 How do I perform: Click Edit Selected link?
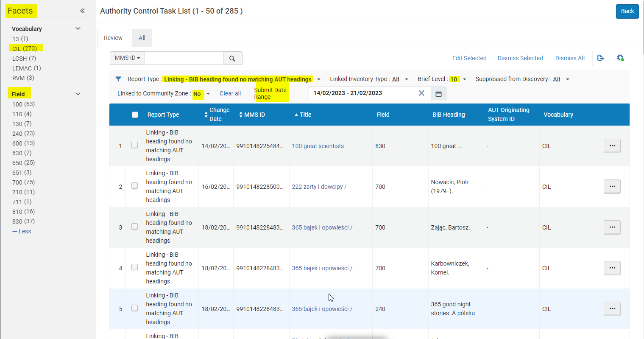pyautogui.click(x=469, y=58)
